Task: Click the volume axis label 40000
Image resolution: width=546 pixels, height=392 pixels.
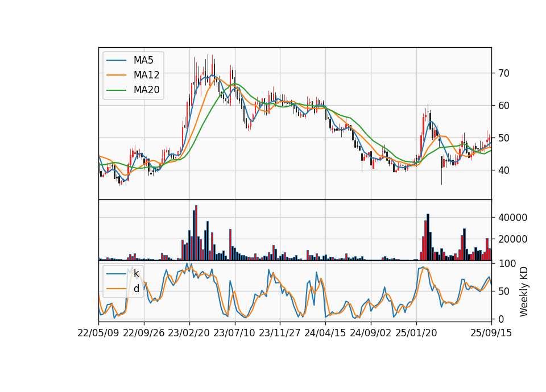Action: [x=513, y=218]
